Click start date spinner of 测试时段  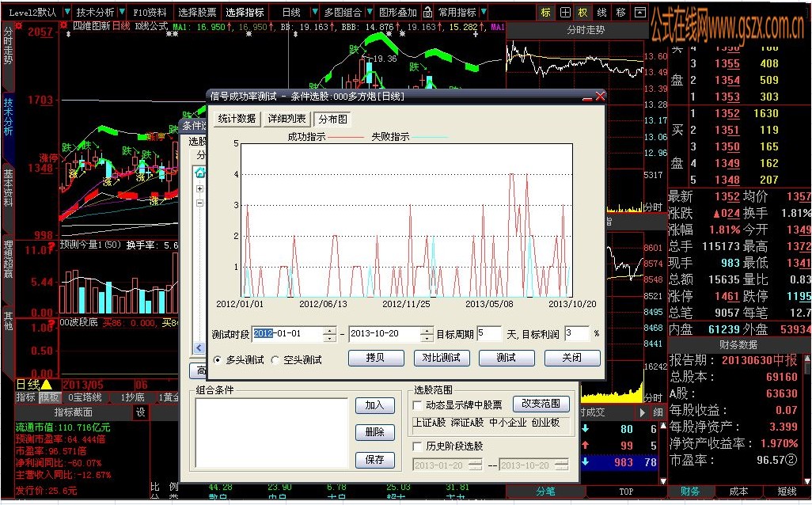click(329, 334)
